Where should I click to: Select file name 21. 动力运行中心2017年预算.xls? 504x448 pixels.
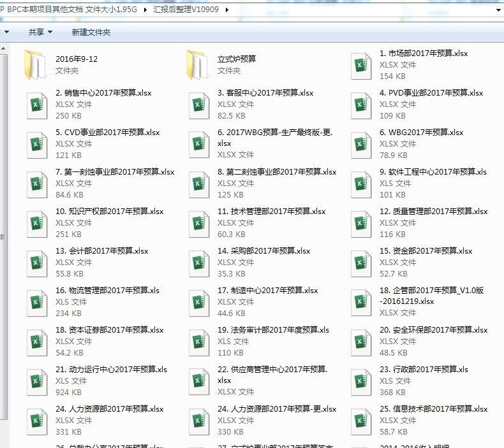click(111, 370)
